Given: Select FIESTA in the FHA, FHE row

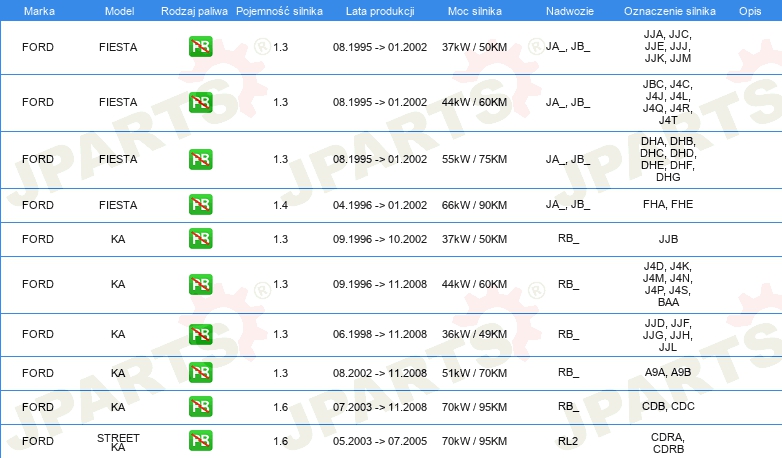Looking at the screenshot, I should click(x=118, y=205).
